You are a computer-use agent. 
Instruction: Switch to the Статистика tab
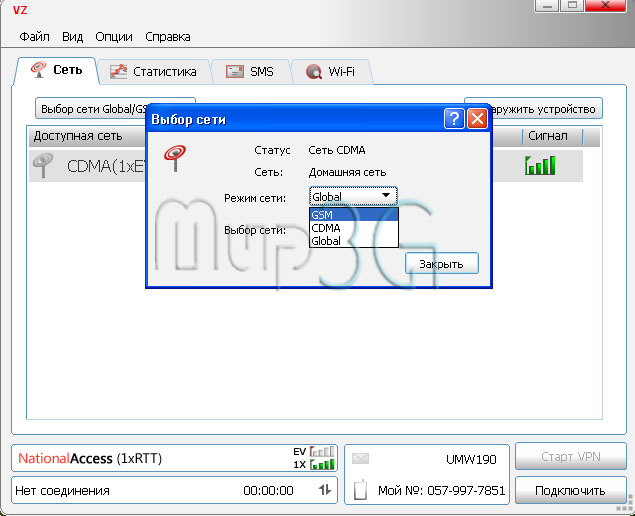click(x=154, y=72)
